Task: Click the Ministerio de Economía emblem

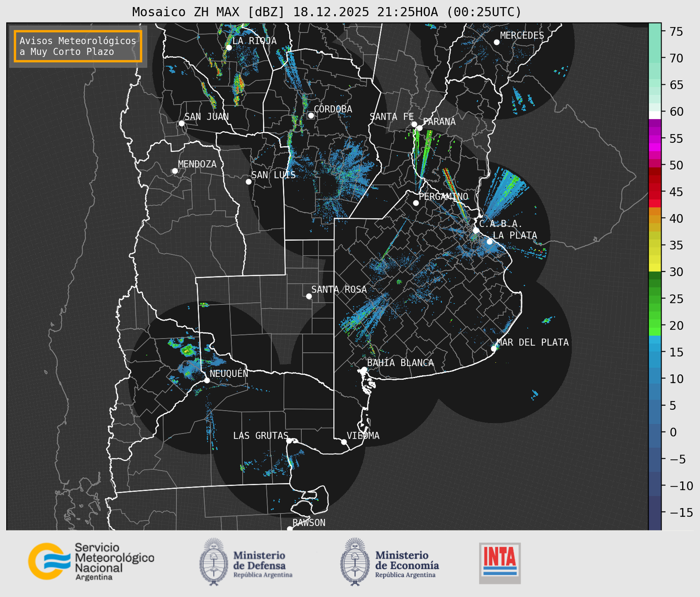Action: pyautogui.click(x=354, y=562)
